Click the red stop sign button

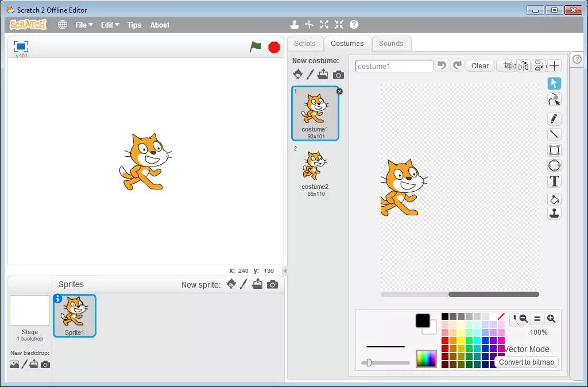(274, 47)
